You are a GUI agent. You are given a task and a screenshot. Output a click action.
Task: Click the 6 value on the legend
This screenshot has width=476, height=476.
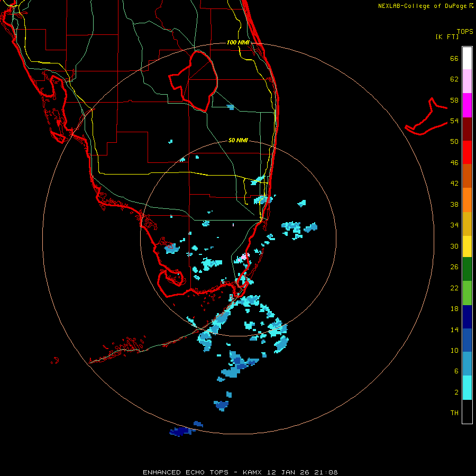pyautogui.click(x=456, y=371)
